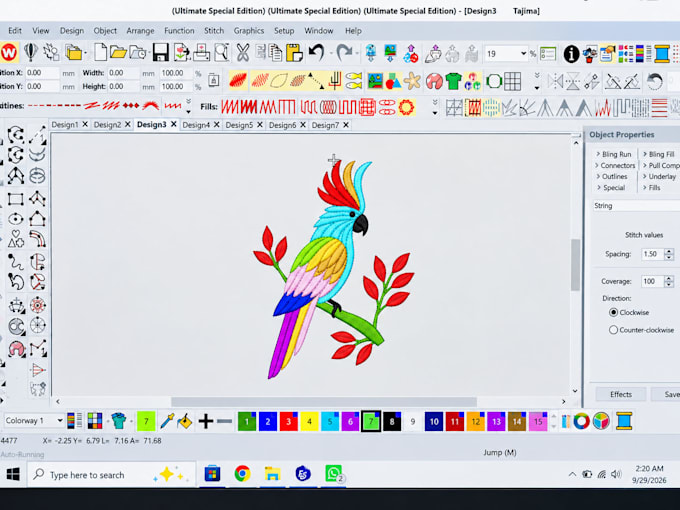Viewport: 680px width, 510px height.
Task: Click the color wheel ring icon
Action: [x=582, y=421]
